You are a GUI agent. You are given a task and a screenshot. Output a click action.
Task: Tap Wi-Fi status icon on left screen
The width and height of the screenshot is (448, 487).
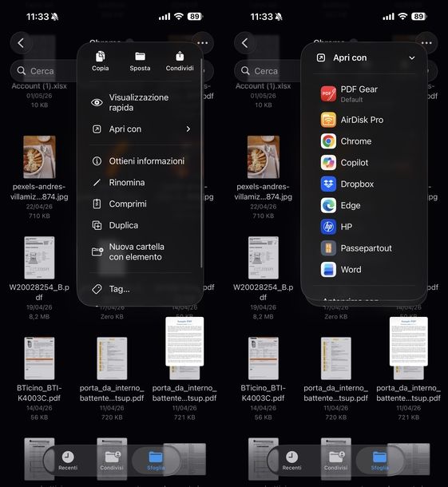pos(179,17)
